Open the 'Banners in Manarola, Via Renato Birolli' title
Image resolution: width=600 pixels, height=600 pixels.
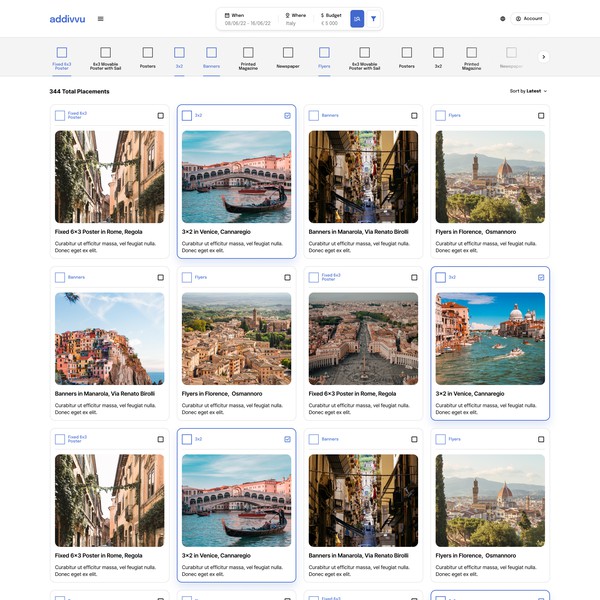pos(357,231)
